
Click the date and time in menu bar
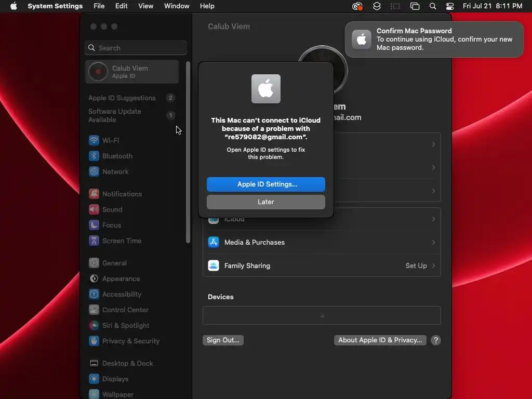click(493, 6)
